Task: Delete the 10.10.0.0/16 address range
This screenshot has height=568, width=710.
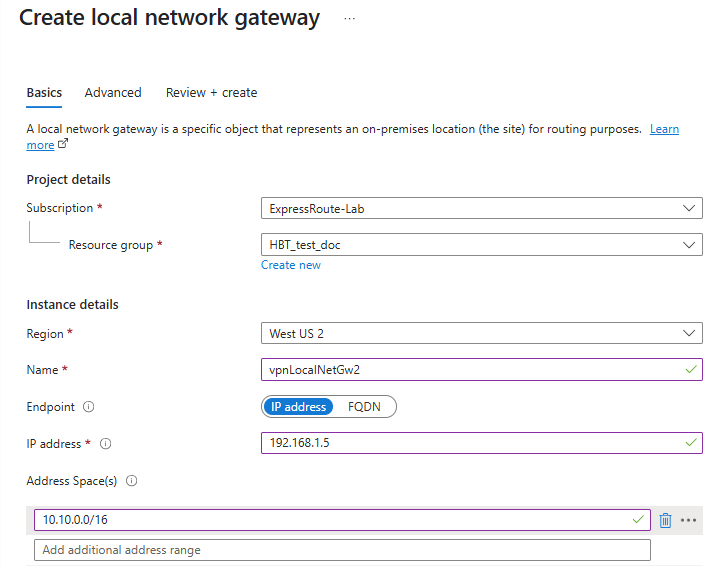Action: pos(666,520)
